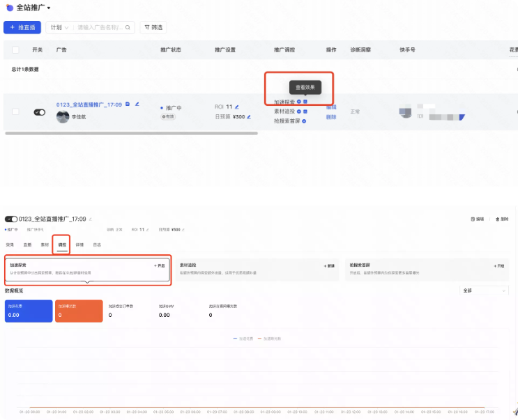
Task: Toggle the switch beside detail page title
Action: tap(10, 219)
